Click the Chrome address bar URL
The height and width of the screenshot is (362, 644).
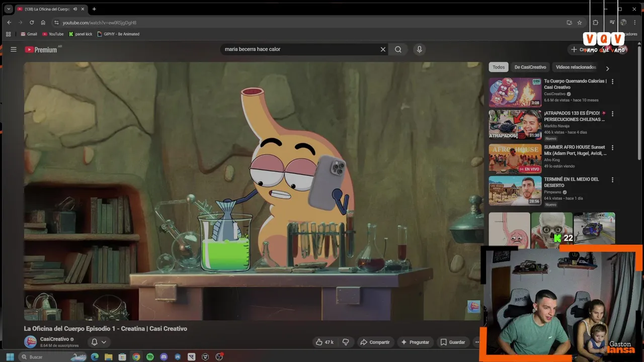pyautogui.click(x=100, y=23)
